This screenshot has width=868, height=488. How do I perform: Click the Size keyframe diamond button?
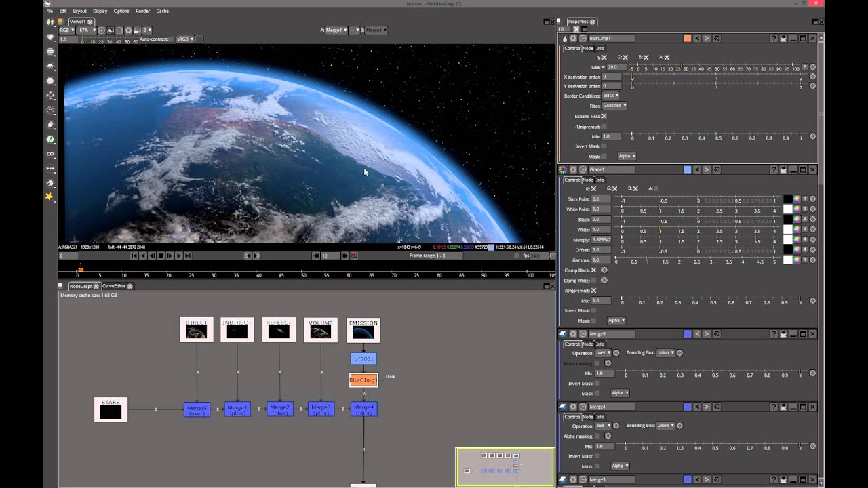point(813,67)
